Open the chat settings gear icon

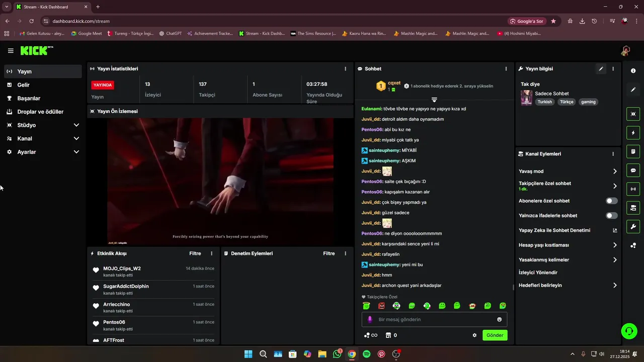pyautogui.click(x=474, y=335)
